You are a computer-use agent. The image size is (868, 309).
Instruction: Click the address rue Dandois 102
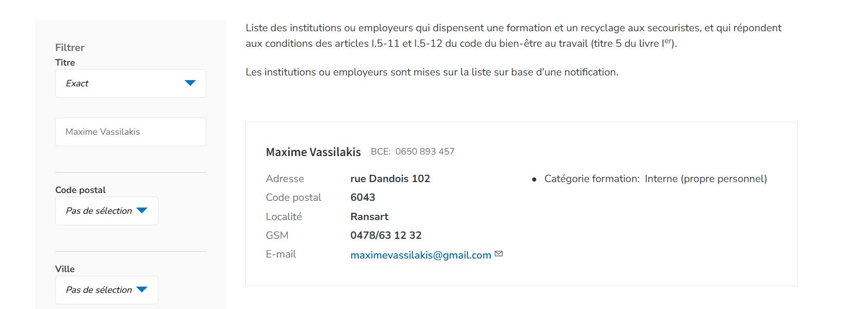pos(390,178)
